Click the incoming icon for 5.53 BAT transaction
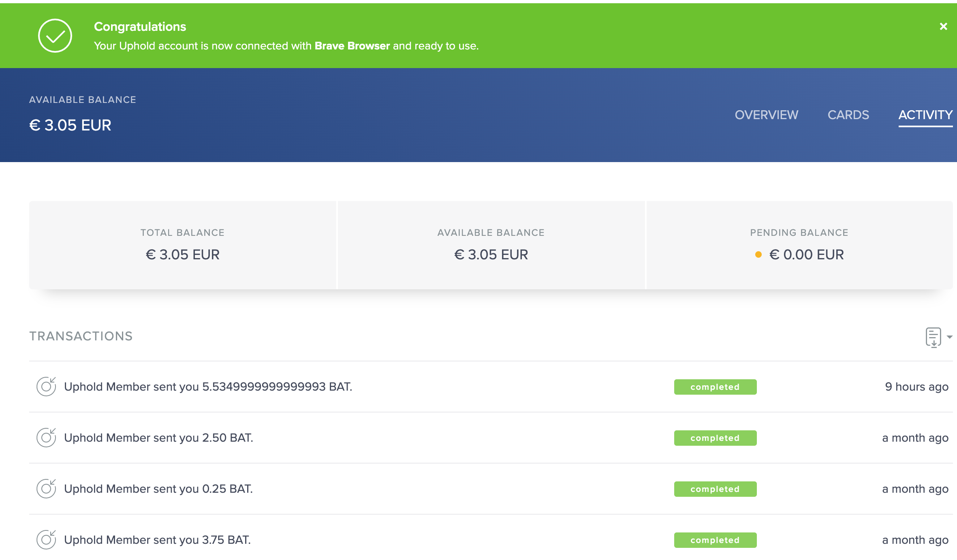 (x=46, y=387)
